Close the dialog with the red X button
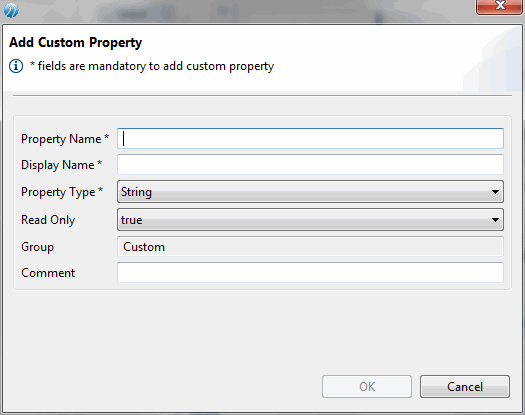The height and width of the screenshot is (415, 525). click(x=499, y=7)
